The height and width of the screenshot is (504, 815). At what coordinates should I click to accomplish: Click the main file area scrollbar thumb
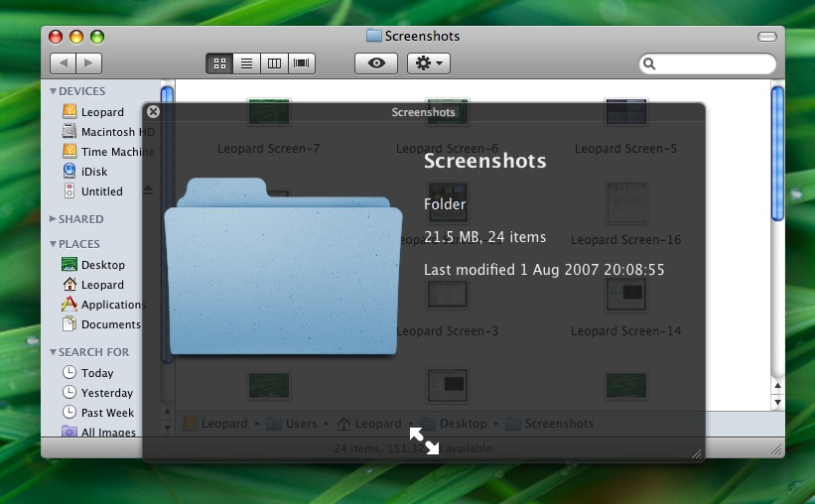point(777,154)
